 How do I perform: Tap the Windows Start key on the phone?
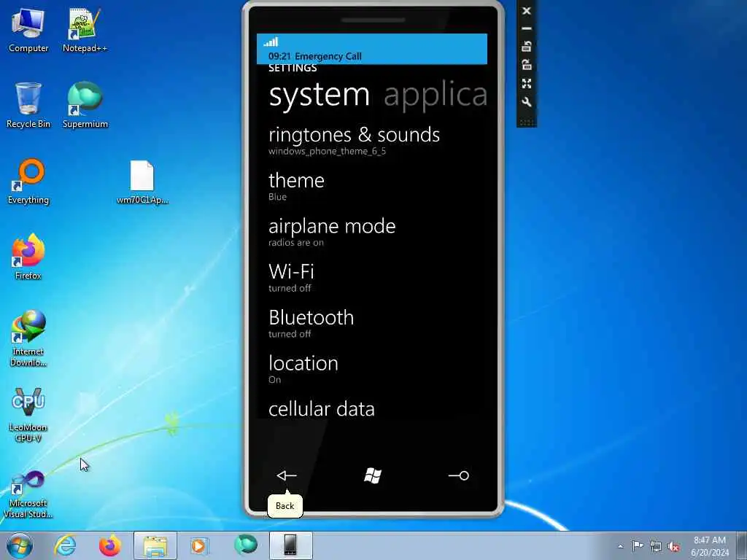click(x=373, y=475)
